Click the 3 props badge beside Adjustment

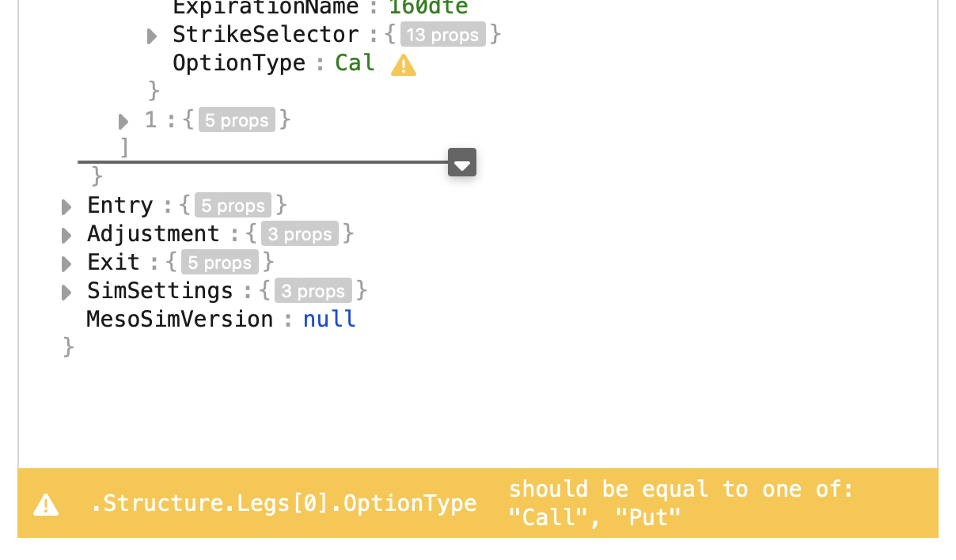tap(299, 235)
